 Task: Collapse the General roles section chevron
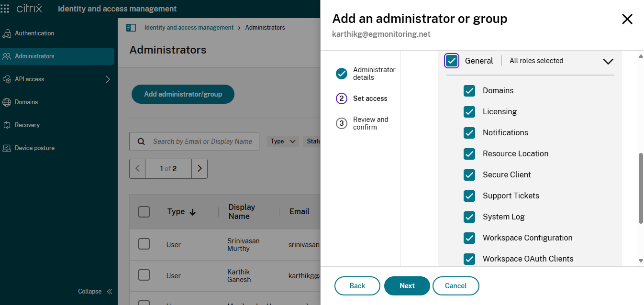point(608,61)
